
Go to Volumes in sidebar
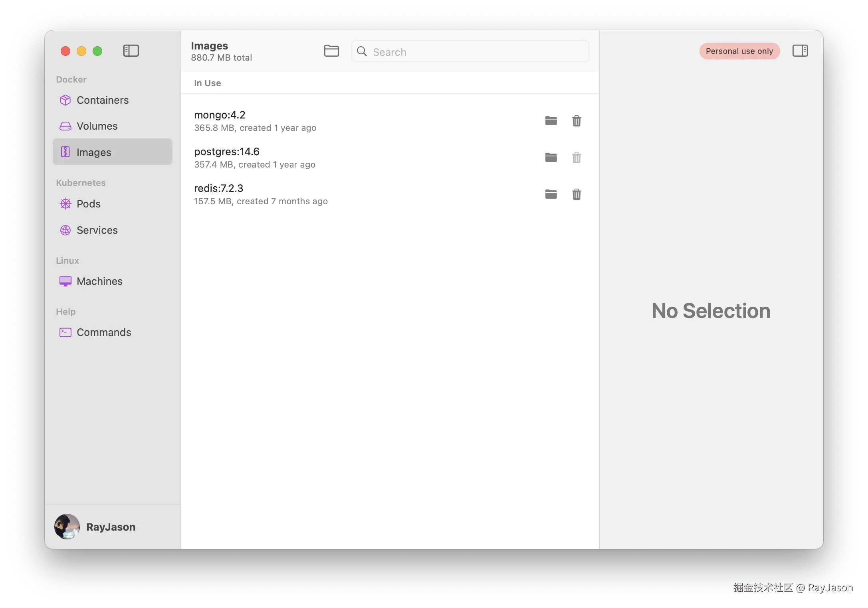click(97, 126)
